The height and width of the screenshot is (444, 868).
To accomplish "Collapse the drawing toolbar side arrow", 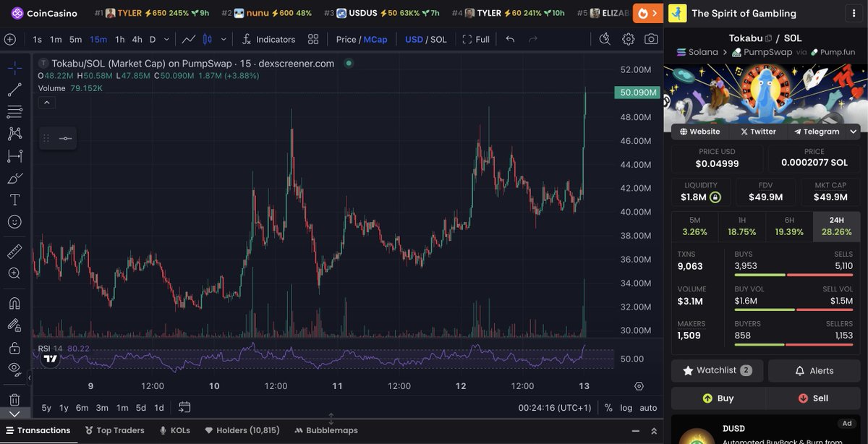I will point(30,377).
